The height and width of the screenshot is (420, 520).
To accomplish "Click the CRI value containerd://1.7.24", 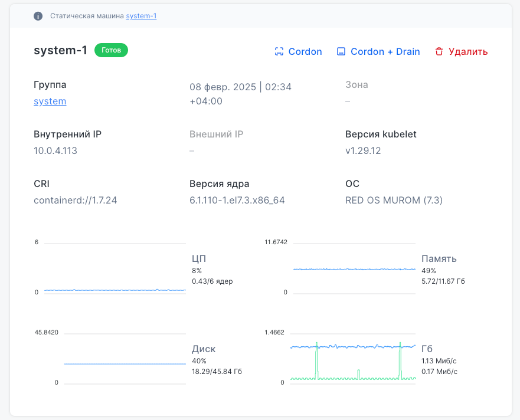I will 76,200.
